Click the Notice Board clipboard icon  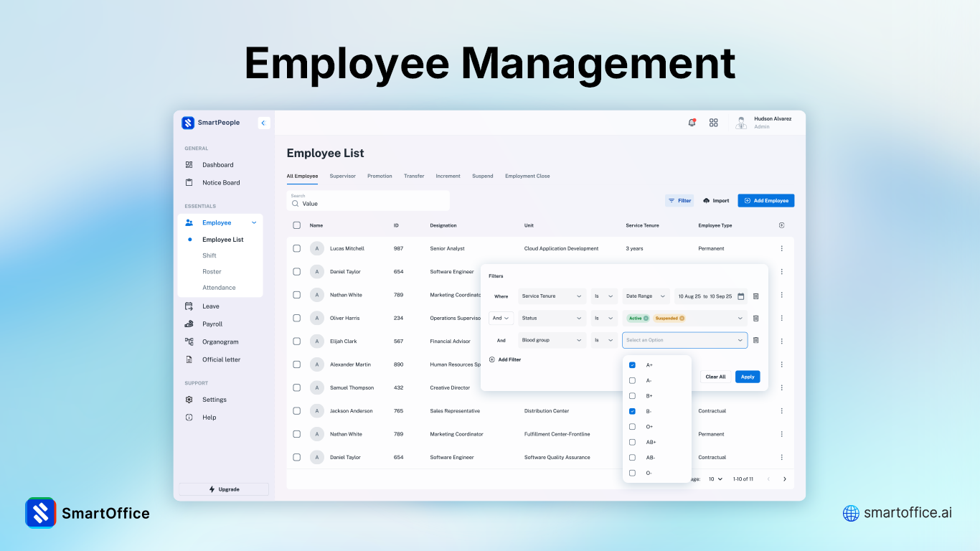(188, 182)
